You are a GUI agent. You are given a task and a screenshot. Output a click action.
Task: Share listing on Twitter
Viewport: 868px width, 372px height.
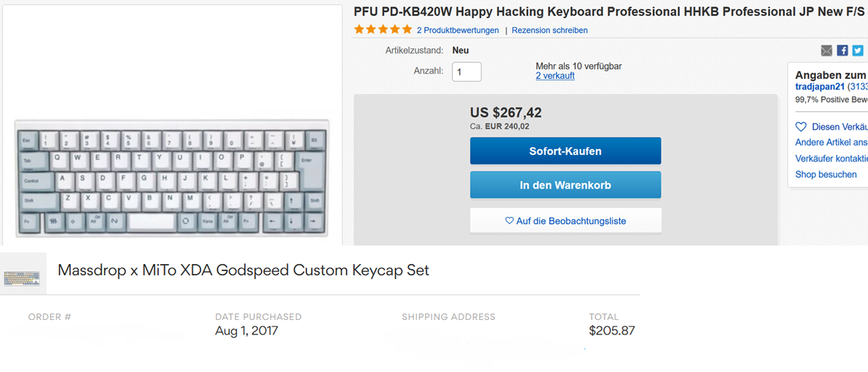pyautogui.click(x=858, y=51)
